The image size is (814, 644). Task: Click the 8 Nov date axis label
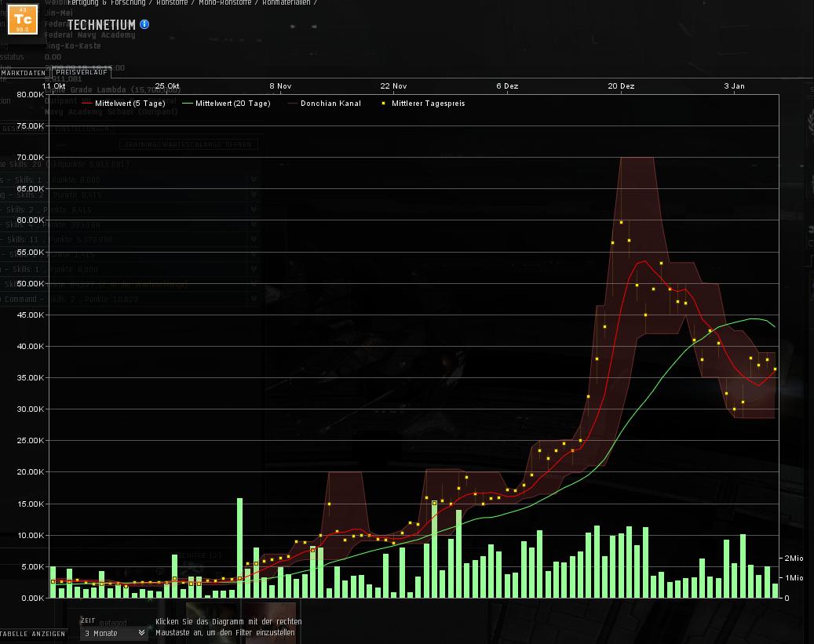click(280, 86)
